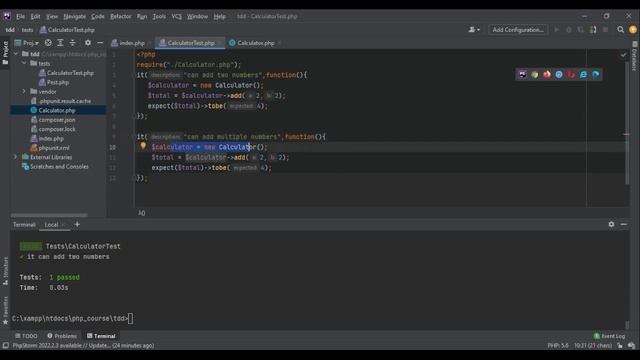Open the VCS menu

tap(176, 16)
